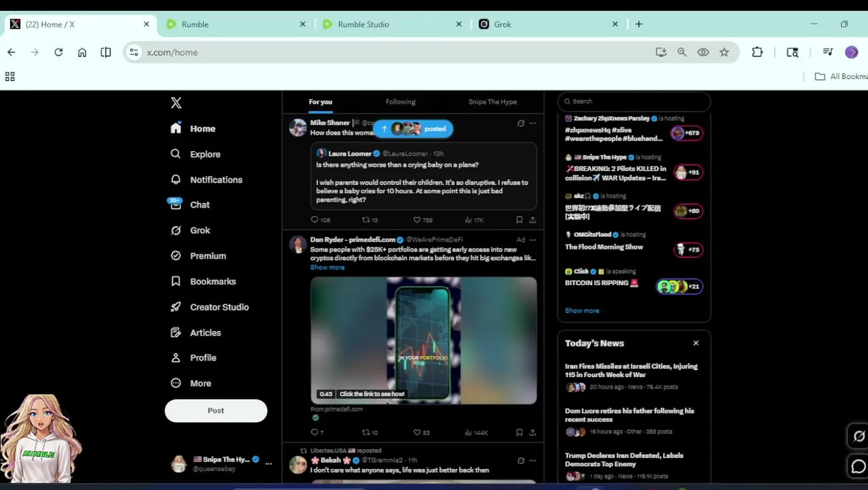Open account menu dots beside Snipe The Hype
This screenshot has height=490, width=868.
coord(268,463)
